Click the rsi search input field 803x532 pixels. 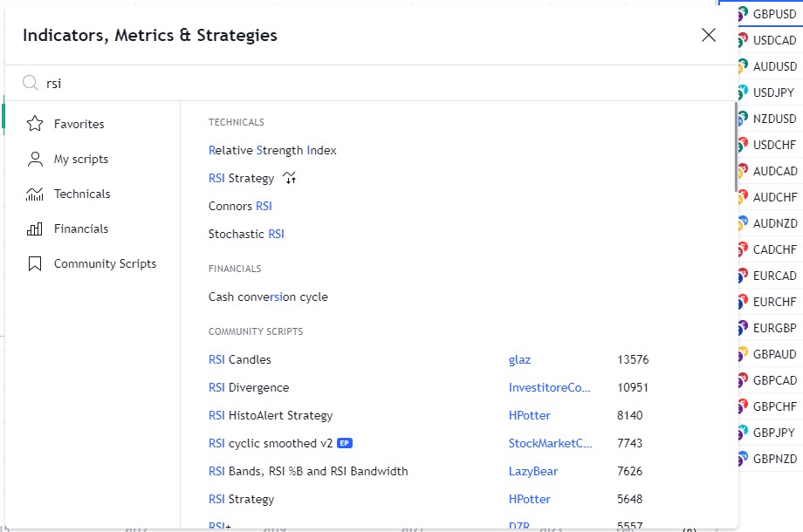(349, 84)
